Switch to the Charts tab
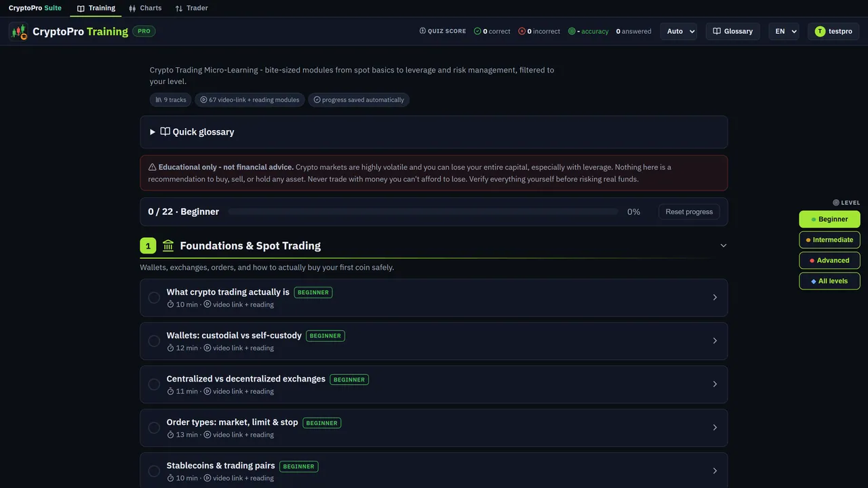868x488 pixels. (x=145, y=8)
